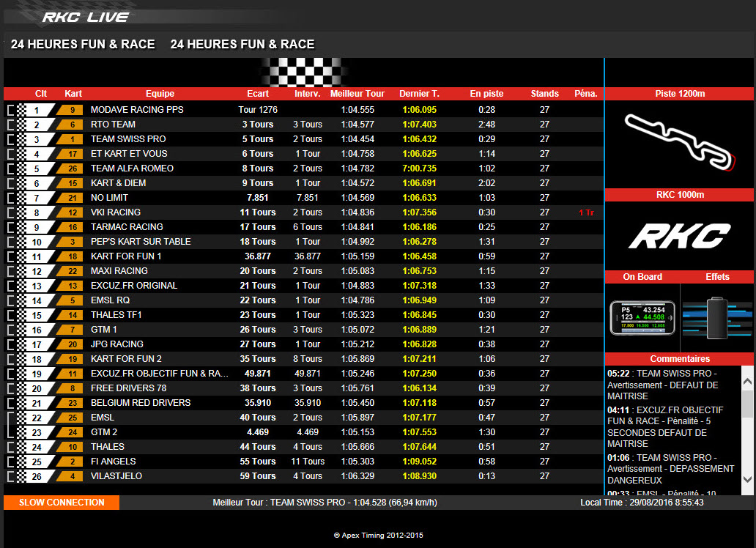The width and height of the screenshot is (756, 548).
Task: Click the kart 15 orange badge
Action: click(70, 183)
